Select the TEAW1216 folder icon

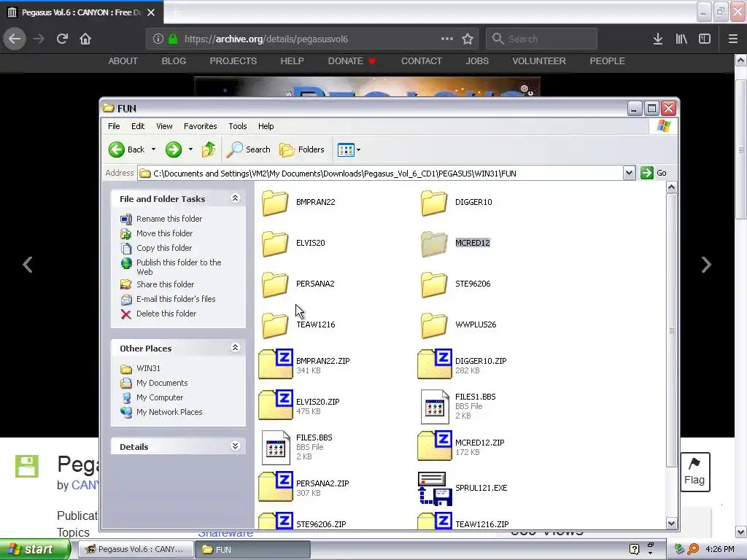[x=275, y=325]
